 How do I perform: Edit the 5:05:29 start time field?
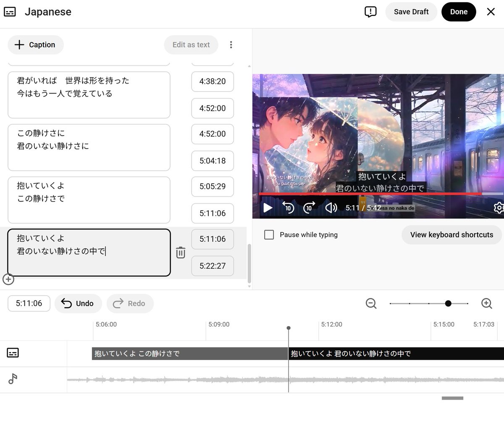pyautogui.click(x=213, y=186)
